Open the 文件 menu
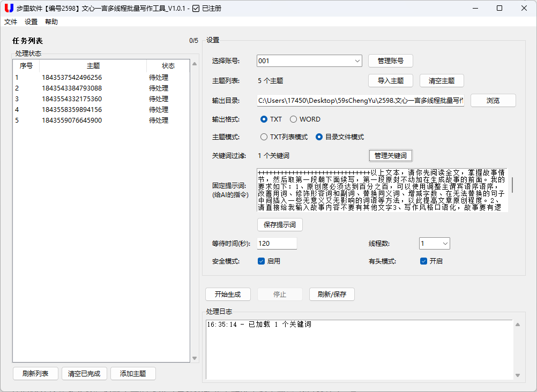Image resolution: width=537 pixels, height=392 pixels. coord(11,21)
